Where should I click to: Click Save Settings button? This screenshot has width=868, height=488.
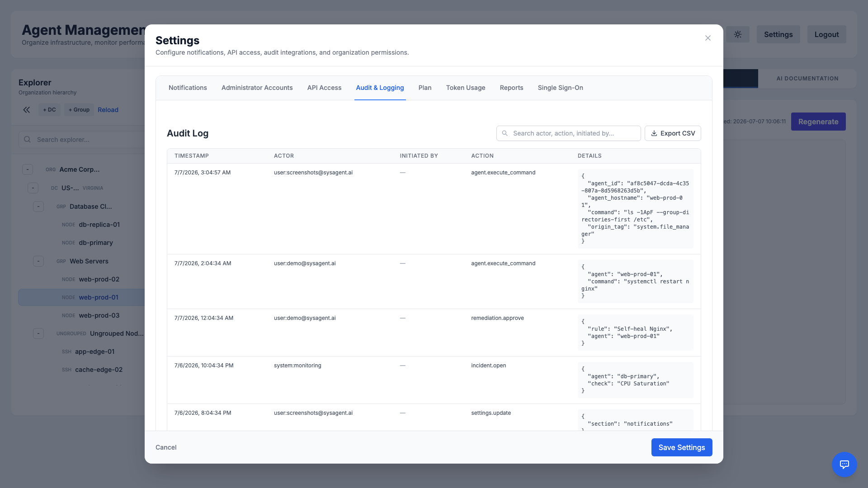click(x=682, y=447)
